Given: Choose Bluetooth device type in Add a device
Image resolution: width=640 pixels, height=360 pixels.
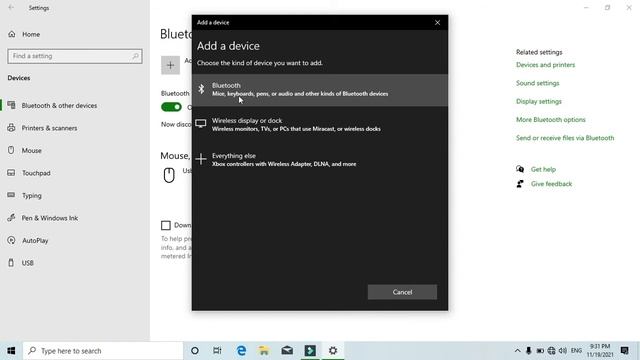Looking at the screenshot, I should 320,90.
